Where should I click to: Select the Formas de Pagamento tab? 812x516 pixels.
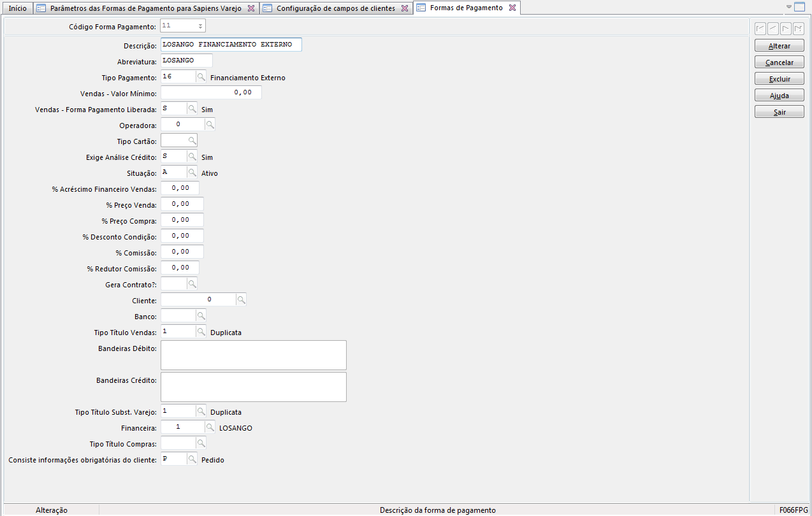pos(466,8)
